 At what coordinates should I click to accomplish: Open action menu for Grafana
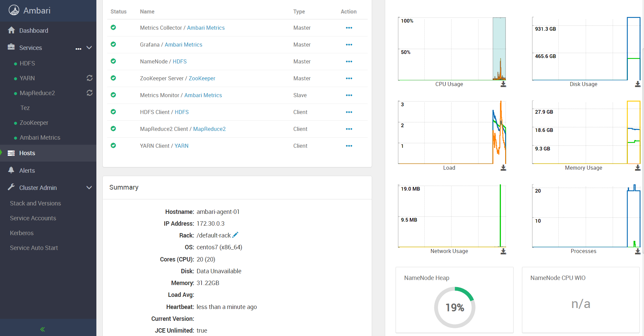coord(349,45)
